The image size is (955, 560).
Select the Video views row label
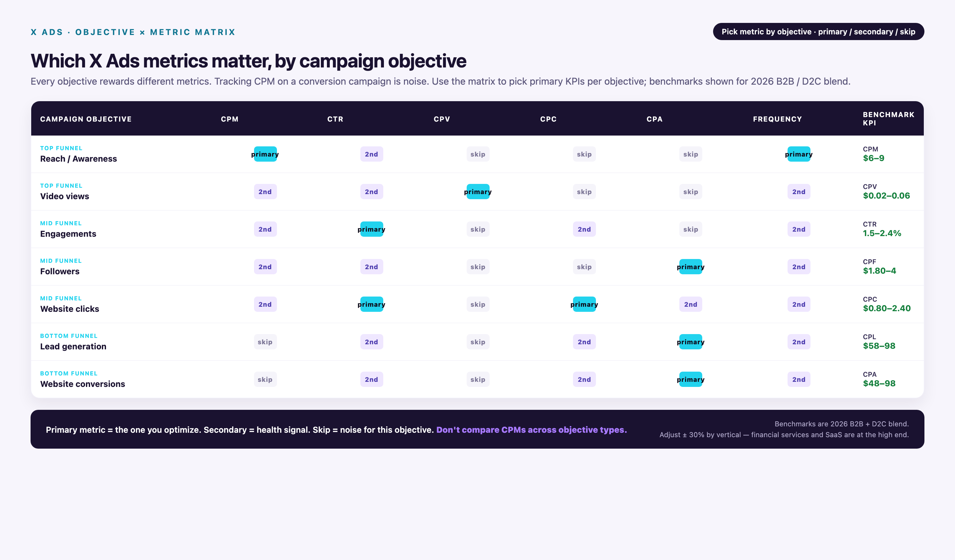click(64, 196)
